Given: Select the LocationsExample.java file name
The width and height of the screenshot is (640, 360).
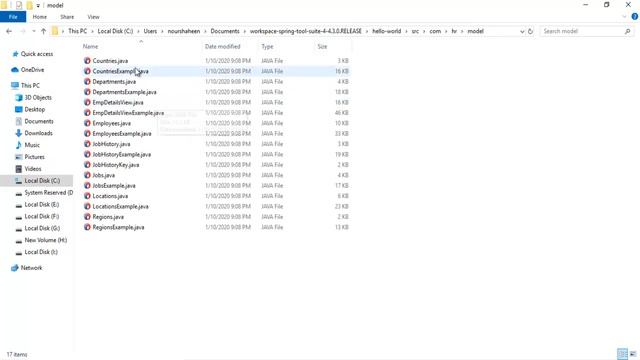Looking at the screenshot, I should [120, 207].
